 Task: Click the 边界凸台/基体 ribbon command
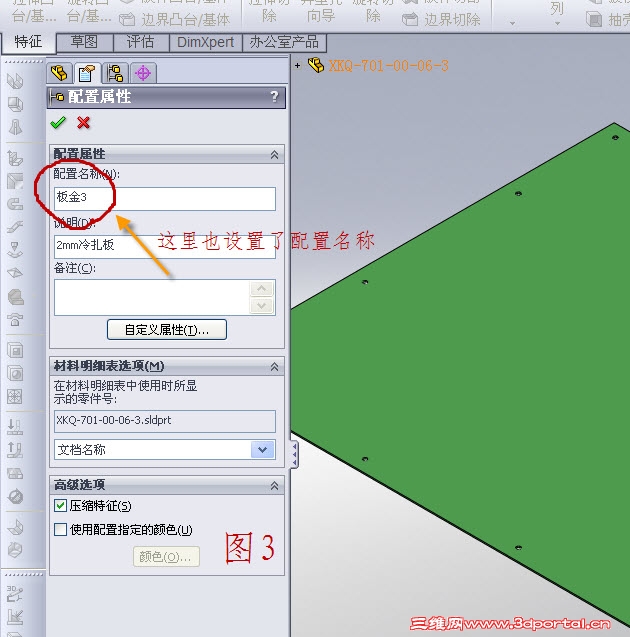175,20
